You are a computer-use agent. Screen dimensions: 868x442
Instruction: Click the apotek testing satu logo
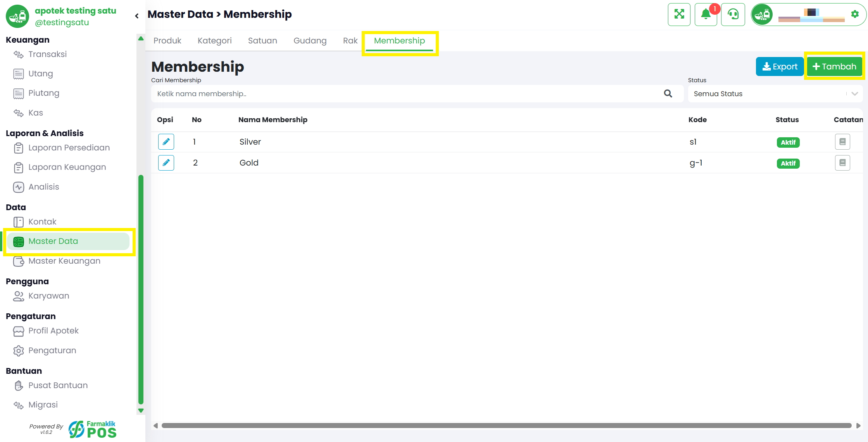point(17,16)
